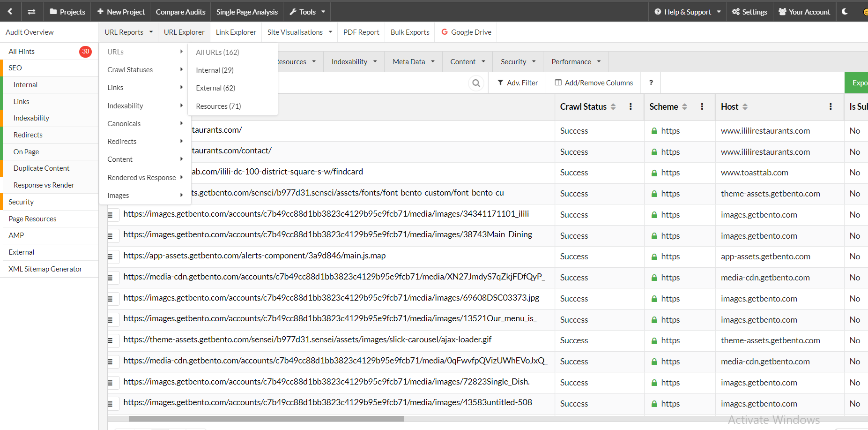The width and height of the screenshot is (868, 430).
Task: Open Bulk Exports tab
Action: [410, 32]
